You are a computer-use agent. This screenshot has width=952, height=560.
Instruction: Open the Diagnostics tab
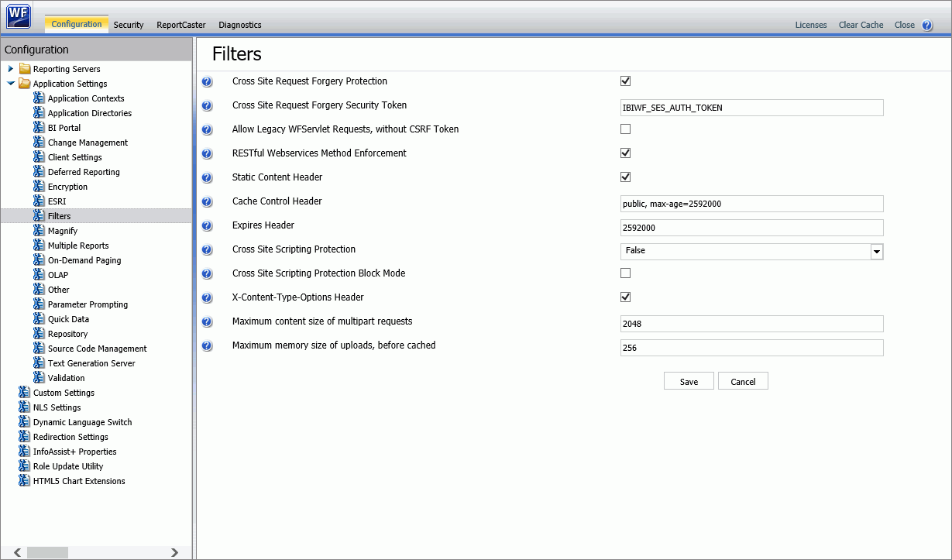point(240,25)
